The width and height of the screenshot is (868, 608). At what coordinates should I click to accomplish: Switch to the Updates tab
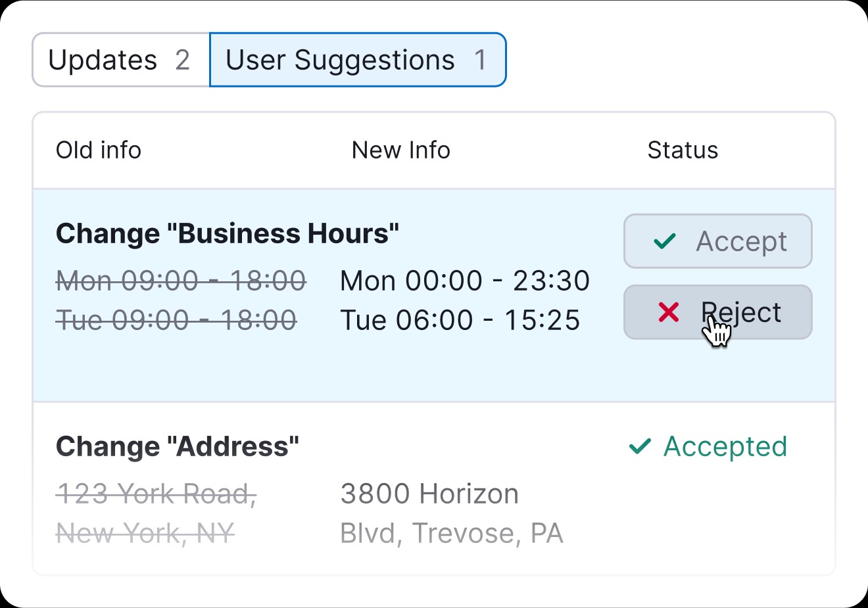103,60
